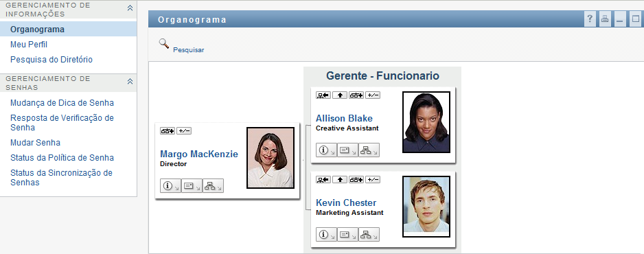
Task: Click the Pesquisar link
Action: [189, 50]
